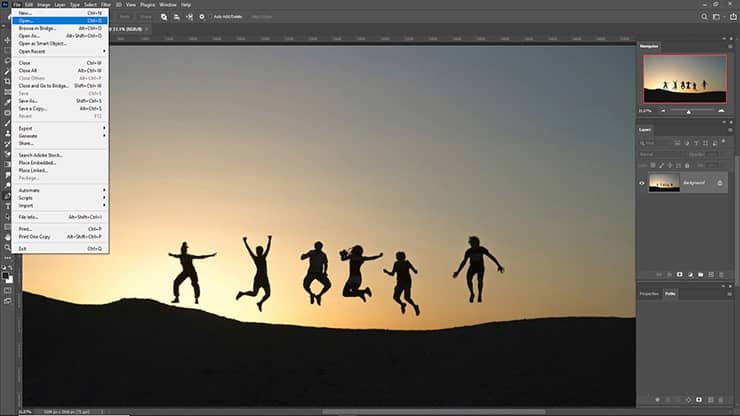This screenshot has height=416, width=740.
Task: Select the Background layer thumbnail
Action: 664,183
